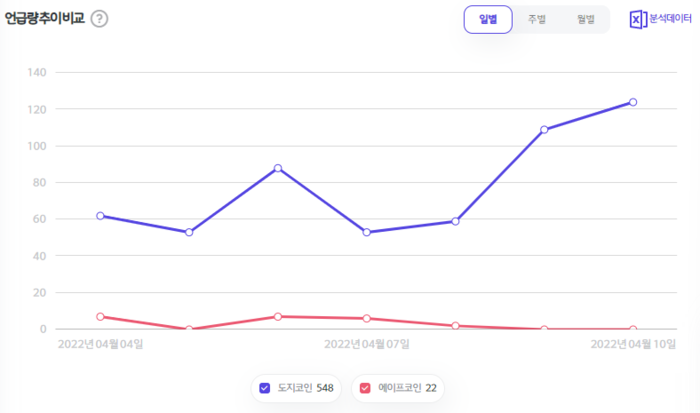The height and width of the screenshot is (413, 700).
Task: Select first blue data point on April 4
Action: (x=100, y=216)
